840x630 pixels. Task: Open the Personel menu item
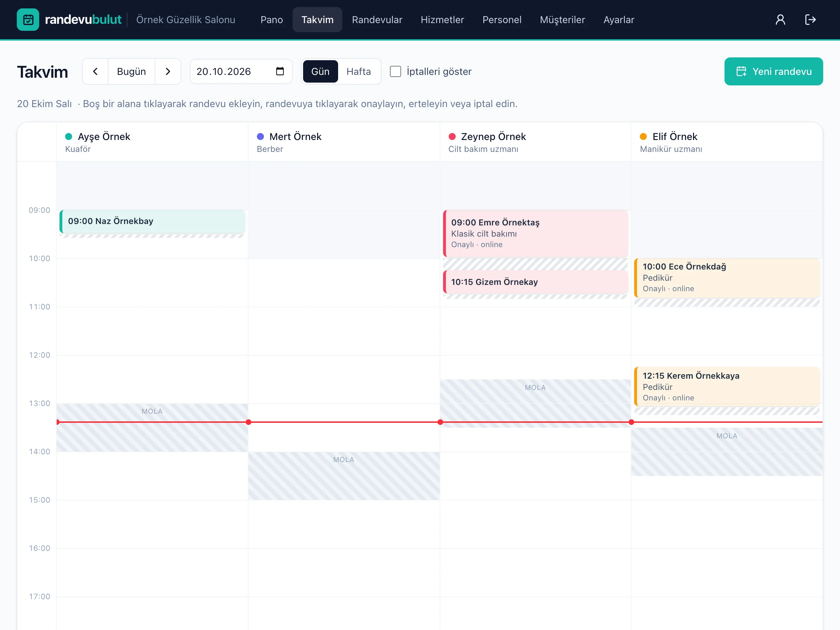[x=502, y=20]
